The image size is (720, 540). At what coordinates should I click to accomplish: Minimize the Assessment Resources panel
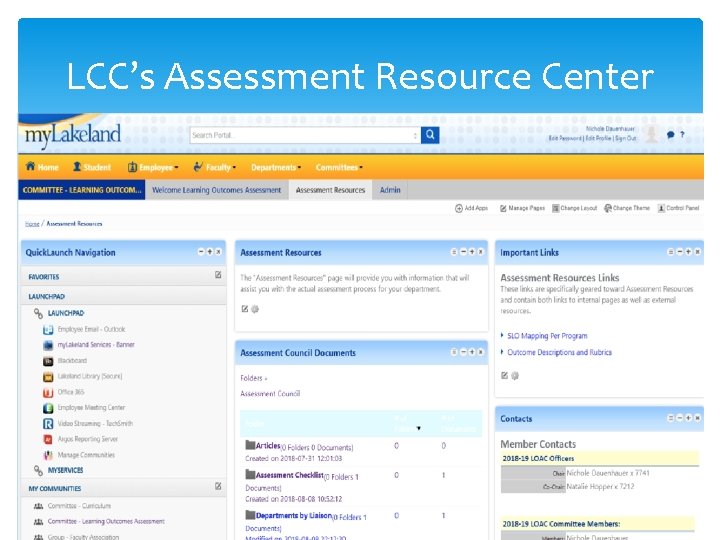tap(463, 252)
